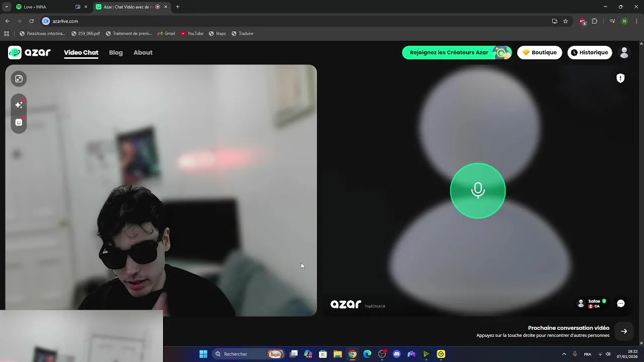Bookmark this page with the star
This screenshot has width=644, height=362.
point(566,21)
